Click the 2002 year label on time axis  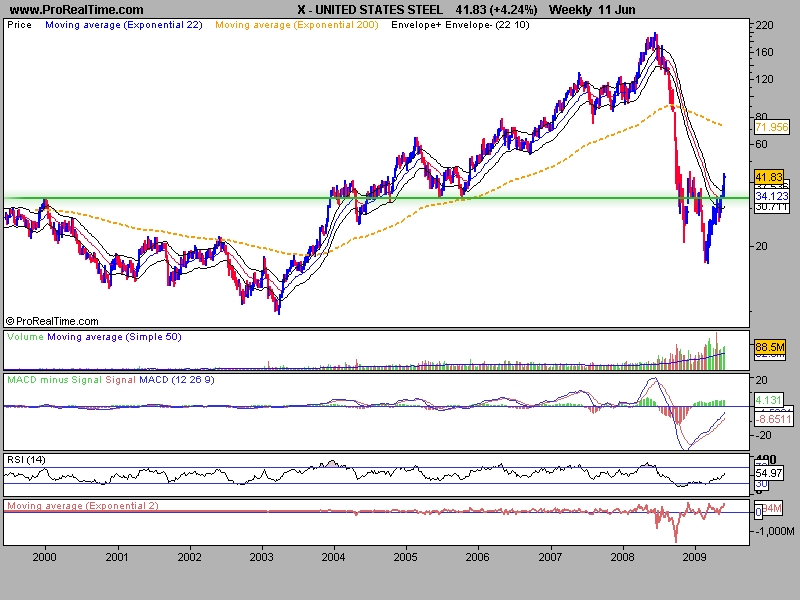189,557
